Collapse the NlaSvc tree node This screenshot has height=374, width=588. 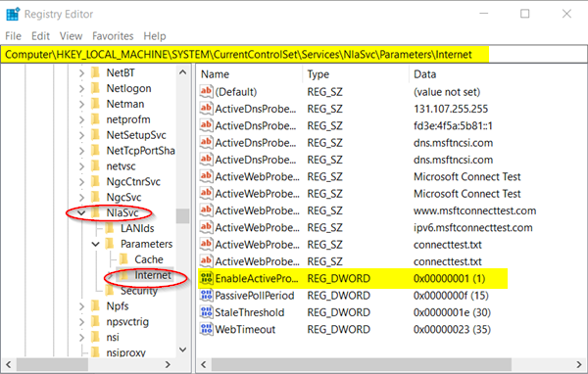tap(81, 212)
